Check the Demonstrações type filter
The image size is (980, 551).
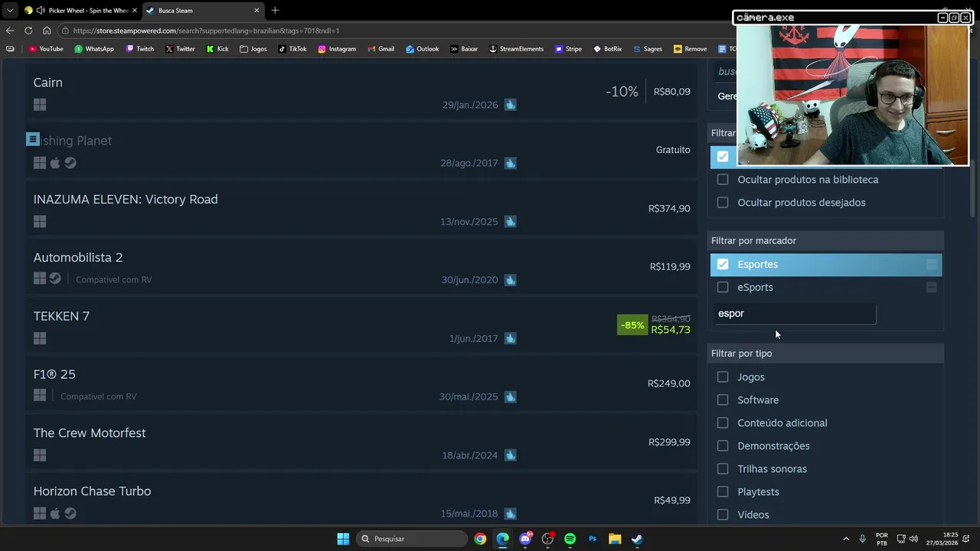point(723,445)
